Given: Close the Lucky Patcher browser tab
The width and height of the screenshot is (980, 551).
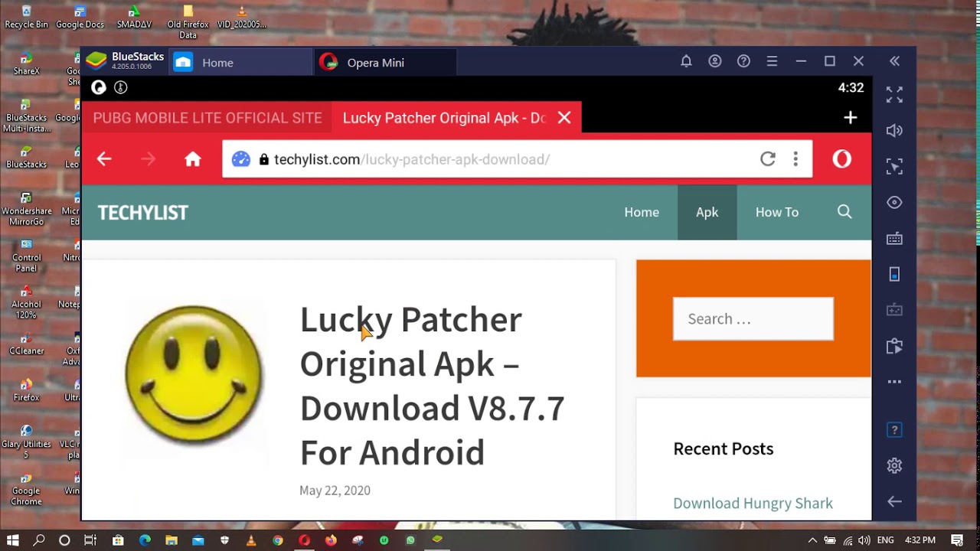Looking at the screenshot, I should 564,118.
